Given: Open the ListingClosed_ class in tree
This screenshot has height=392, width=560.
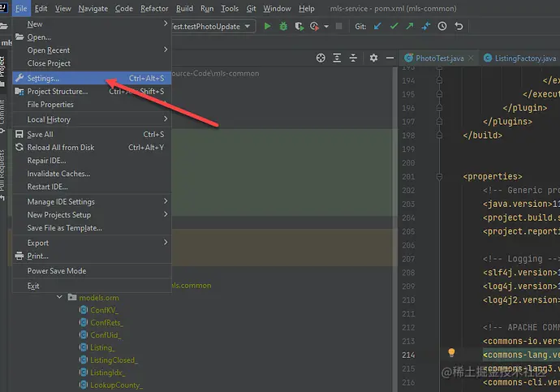Looking at the screenshot, I should point(114,360).
